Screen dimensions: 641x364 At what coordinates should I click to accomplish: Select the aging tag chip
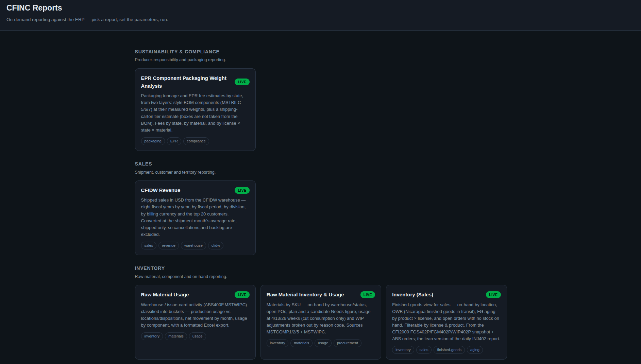pos(475,350)
